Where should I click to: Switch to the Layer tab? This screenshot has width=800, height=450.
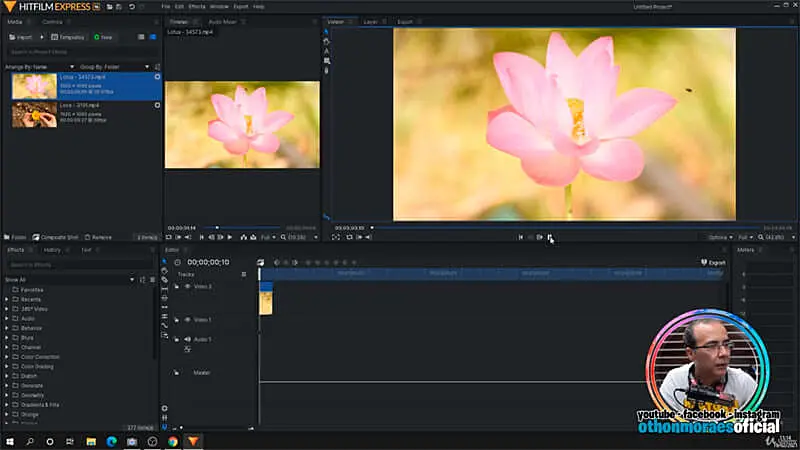[x=370, y=22]
